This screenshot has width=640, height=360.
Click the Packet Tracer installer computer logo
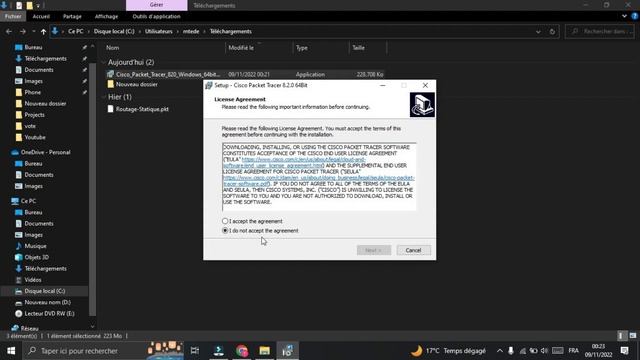[422, 105]
